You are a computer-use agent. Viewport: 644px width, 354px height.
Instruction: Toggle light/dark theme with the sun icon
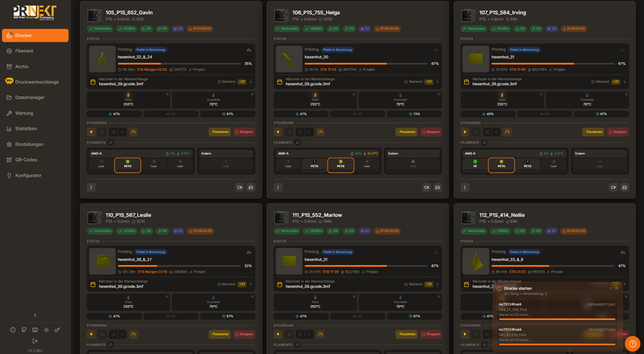point(46,330)
